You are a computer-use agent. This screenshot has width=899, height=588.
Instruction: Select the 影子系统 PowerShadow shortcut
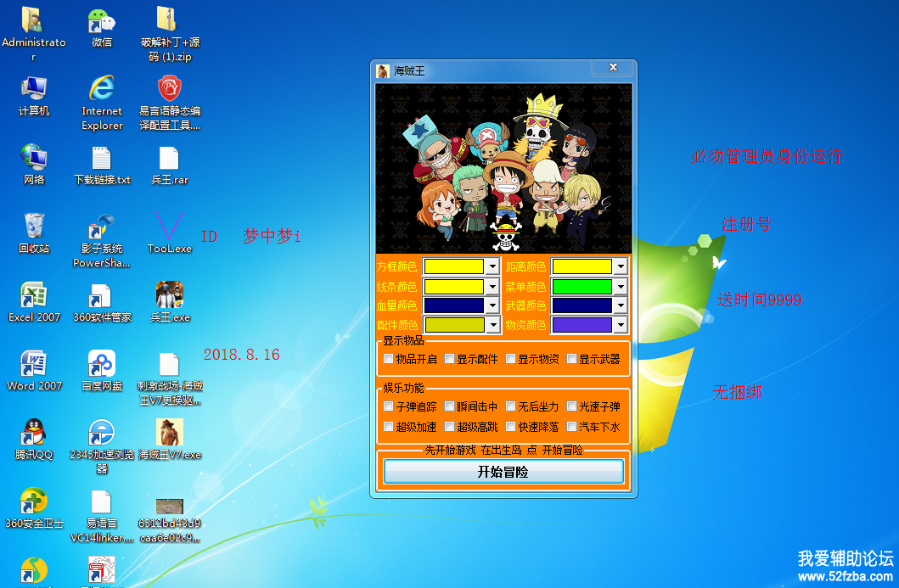[x=102, y=239]
